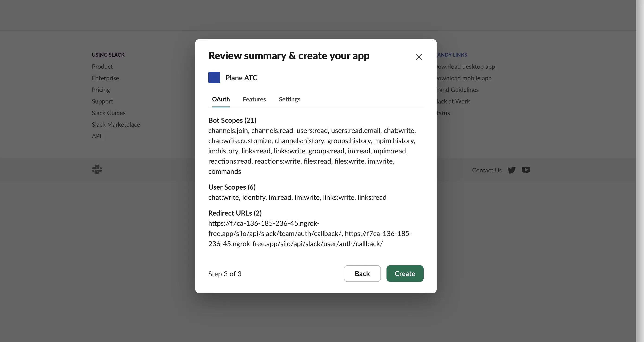Select the OAuth tab
Screen dimensions: 644x342
click(221, 99)
